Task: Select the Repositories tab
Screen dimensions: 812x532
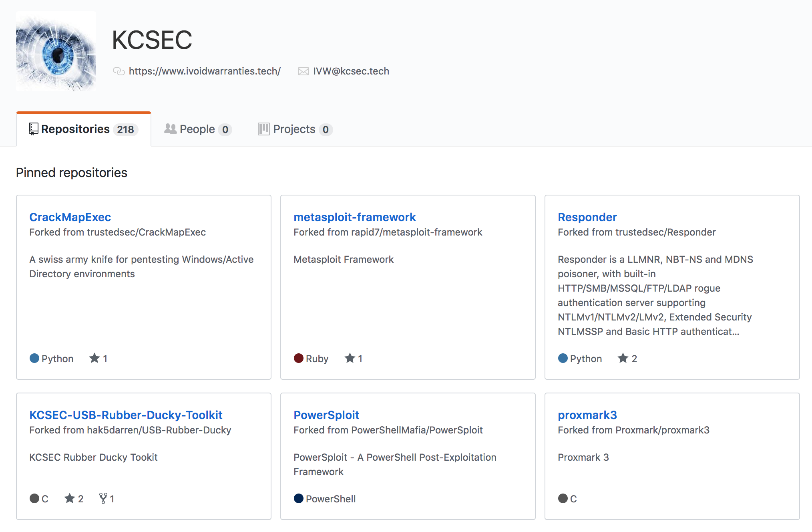Action: click(x=84, y=129)
